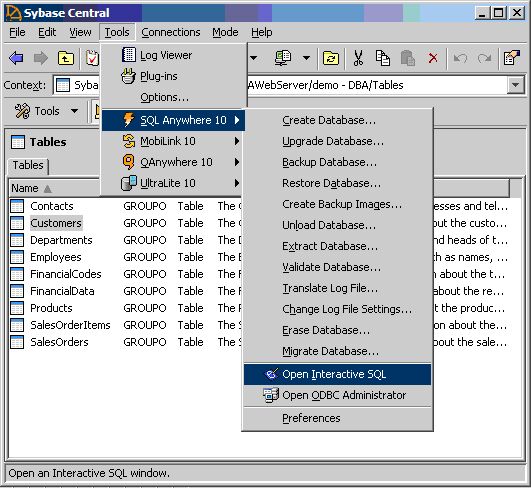531x488 pixels.
Task: Click the Back arrow toolbar icon
Action: pyautogui.click(x=16, y=58)
